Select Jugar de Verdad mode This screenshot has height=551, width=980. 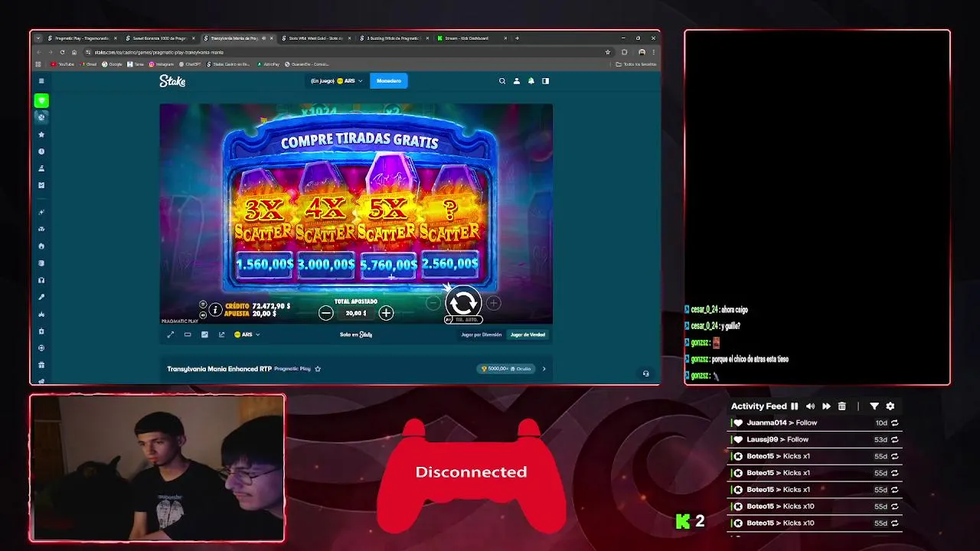tap(528, 334)
